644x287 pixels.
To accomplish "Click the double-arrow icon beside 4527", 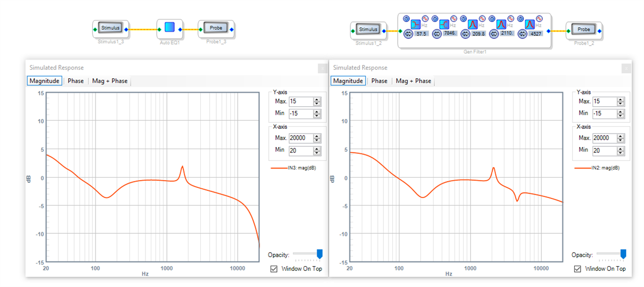I will (522, 34).
